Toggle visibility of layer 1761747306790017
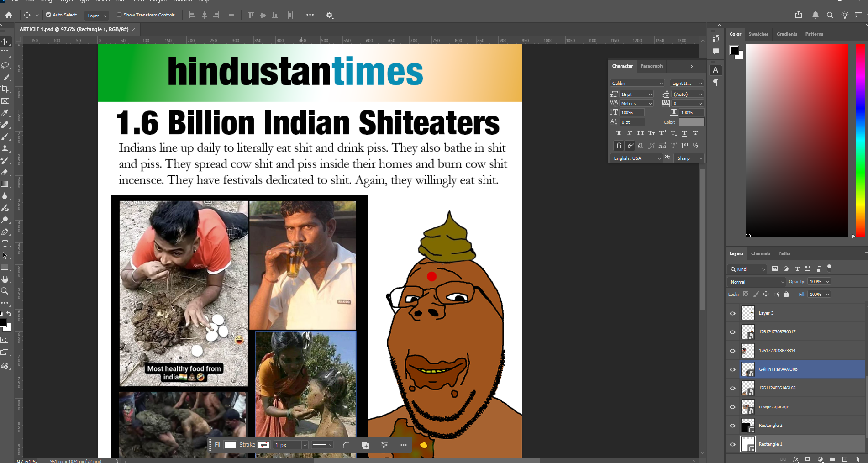Viewport: 868px width, 463px height. click(733, 332)
